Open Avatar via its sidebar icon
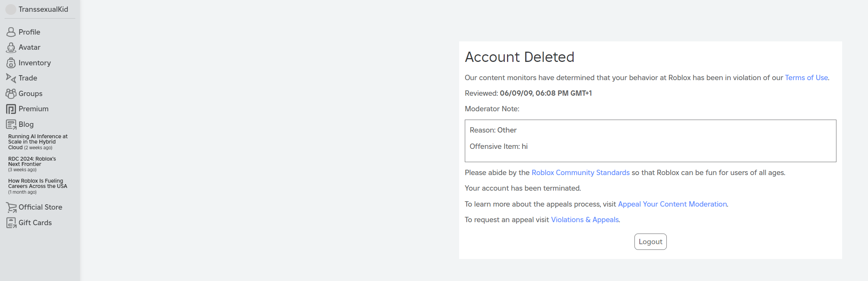The image size is (868, 281). [x=11, y=47]
